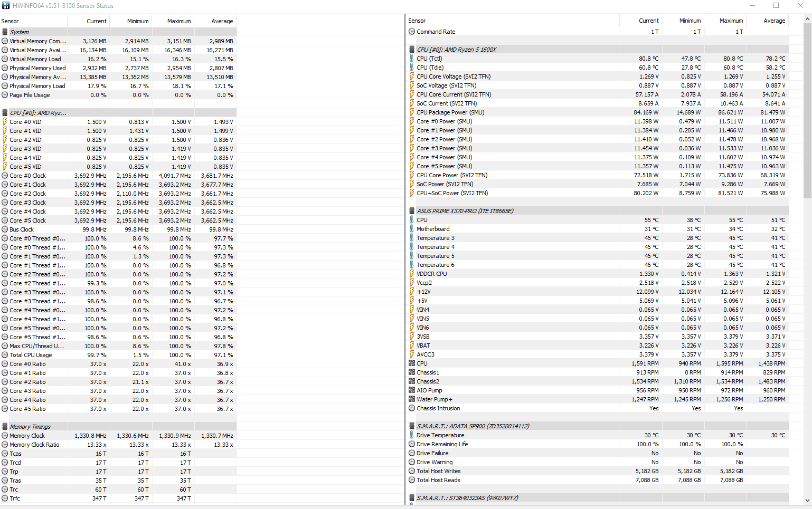This screenshot has height=509, width=812.
Task: Click the Sensor column header in right panel
Action: click(x=513, y=21)
